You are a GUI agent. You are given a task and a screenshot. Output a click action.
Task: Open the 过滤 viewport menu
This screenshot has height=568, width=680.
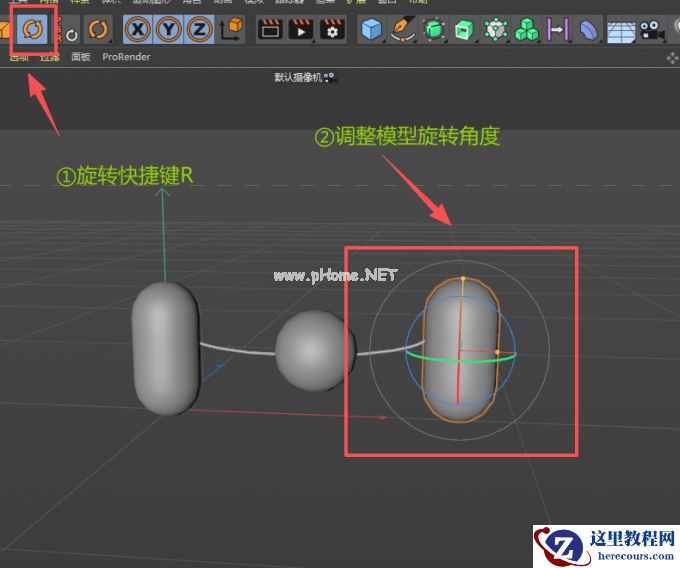coord(49,57)
